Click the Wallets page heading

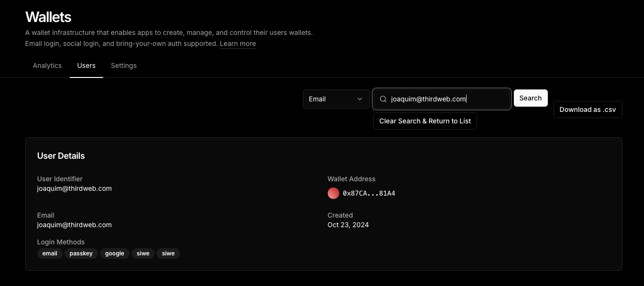point(48,17)
